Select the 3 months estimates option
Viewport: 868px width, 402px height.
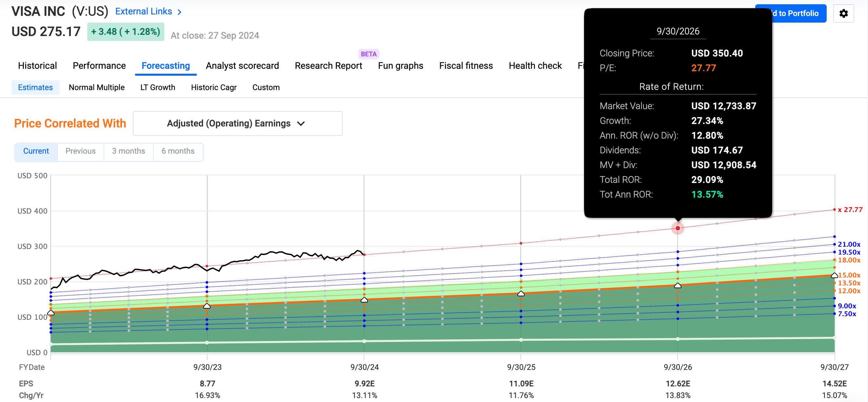pyautogui.click(x=129, y=151)
